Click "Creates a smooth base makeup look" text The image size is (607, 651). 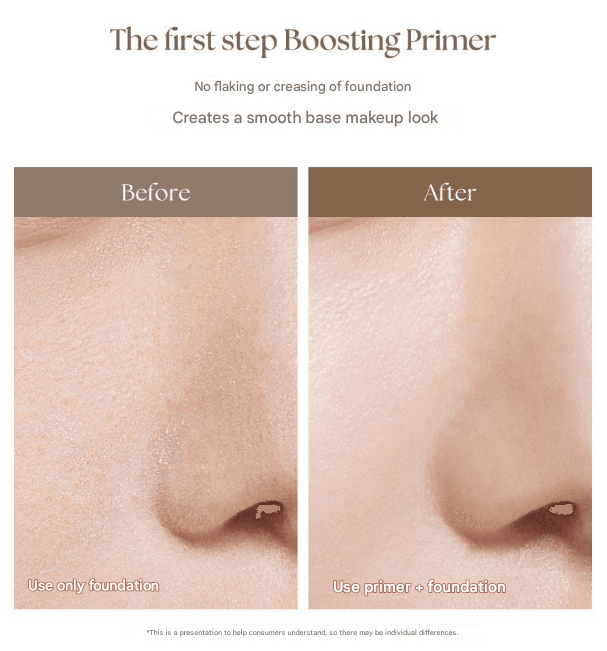[305, 117]
